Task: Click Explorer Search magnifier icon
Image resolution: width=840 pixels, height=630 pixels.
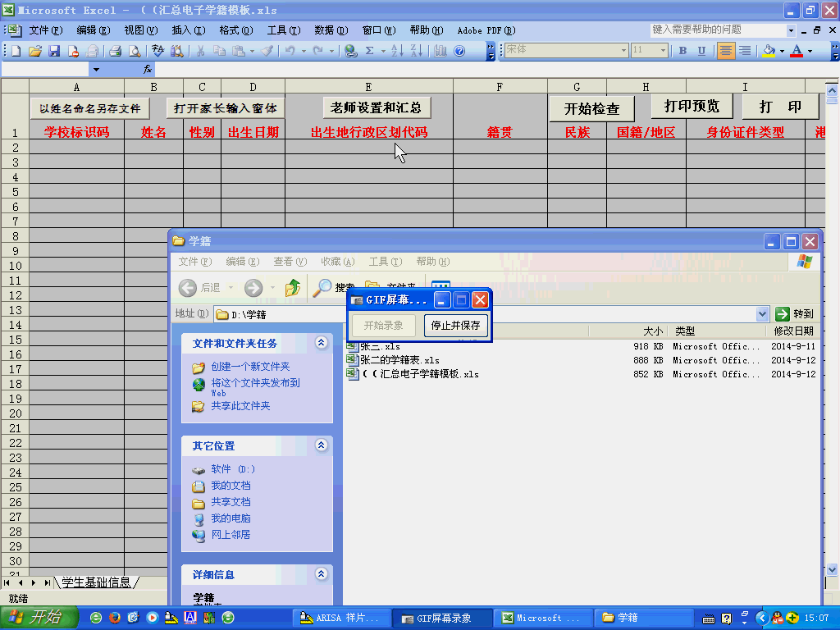Action: (x=322, y=288)
